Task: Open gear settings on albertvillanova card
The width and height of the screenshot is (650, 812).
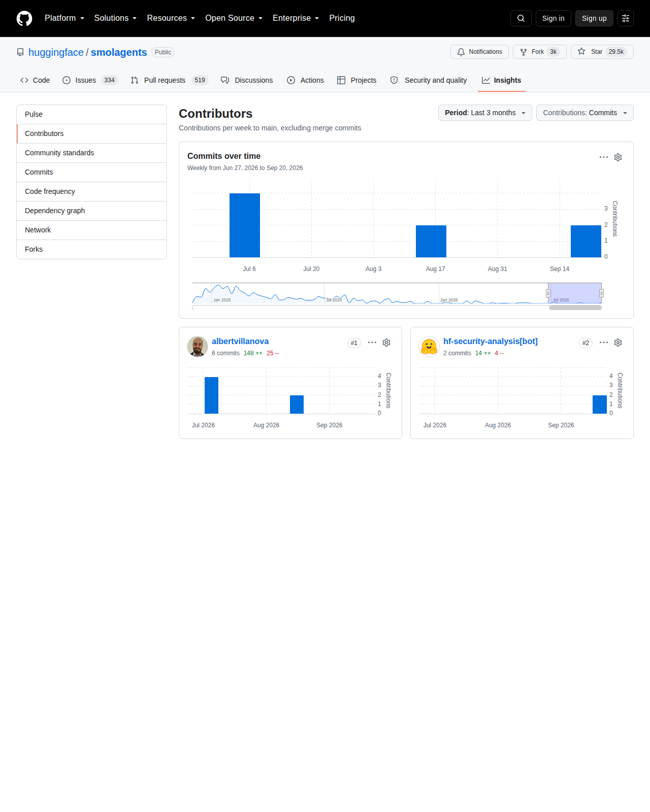Action: (x=386, y=343)
